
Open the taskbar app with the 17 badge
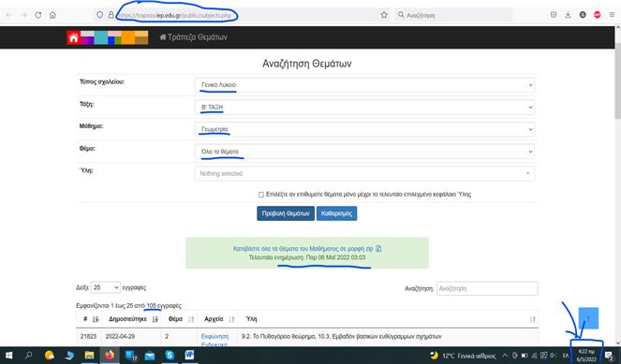tap(131, 356)
